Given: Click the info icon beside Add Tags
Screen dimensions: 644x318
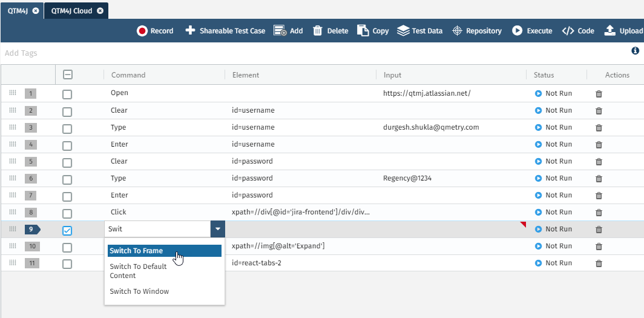Looking at the screenshot, I should (635, 51).
